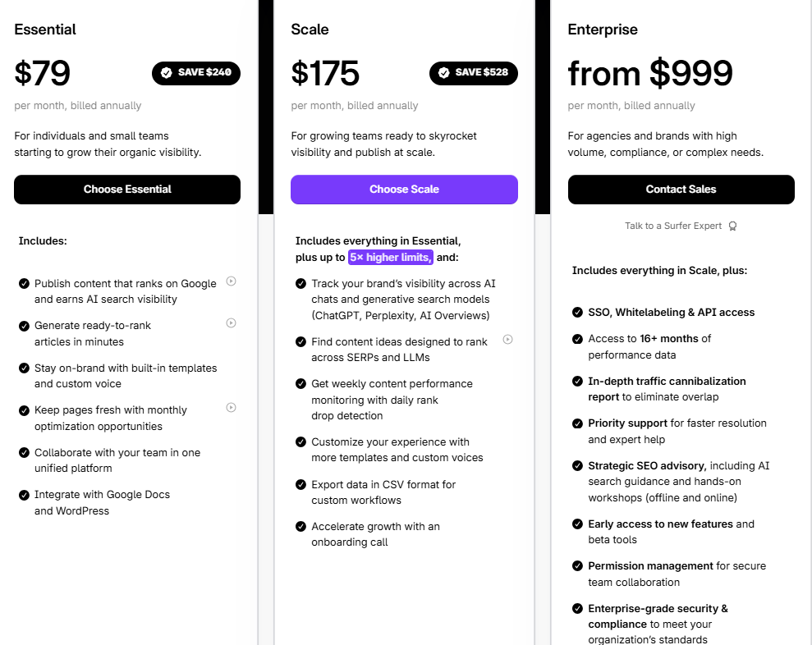Select the Enterprise plan heading

click(x=602, y=29)
